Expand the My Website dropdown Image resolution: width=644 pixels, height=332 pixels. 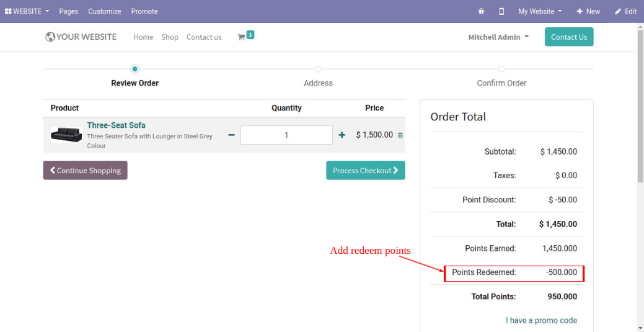[x=540, y=12]
